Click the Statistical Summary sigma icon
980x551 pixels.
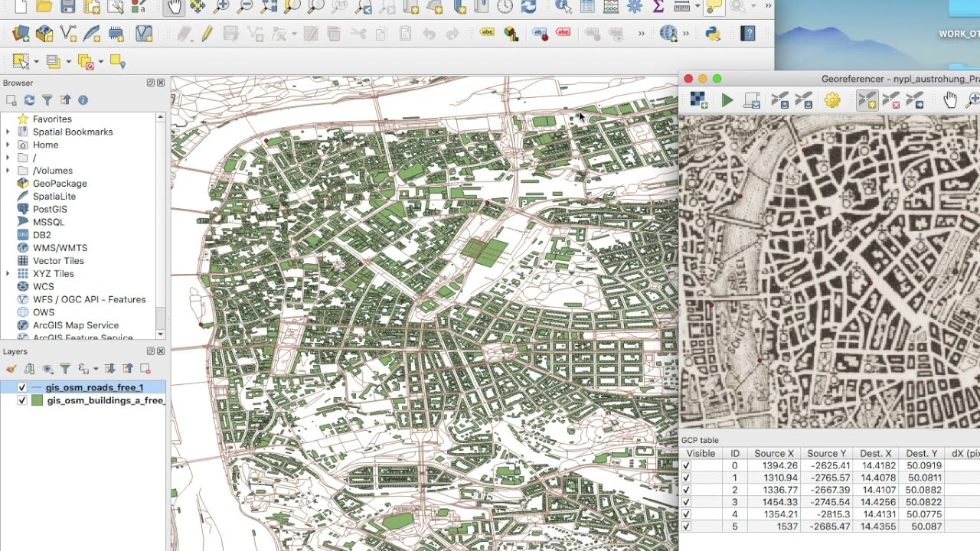658,7
